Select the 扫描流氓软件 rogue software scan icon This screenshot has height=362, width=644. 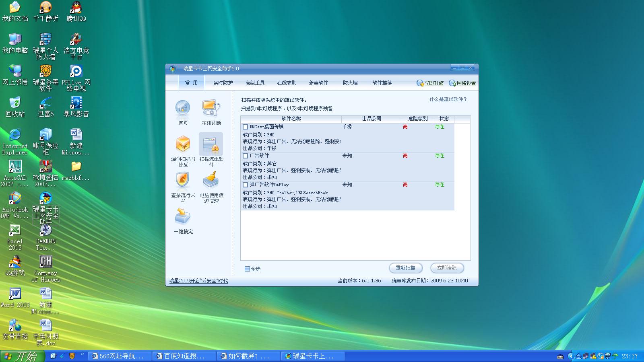tap(211, 150)
